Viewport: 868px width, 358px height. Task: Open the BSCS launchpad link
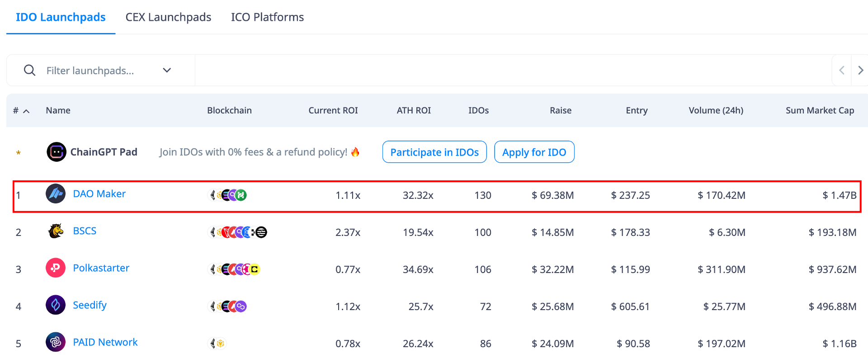click(85, 231)
